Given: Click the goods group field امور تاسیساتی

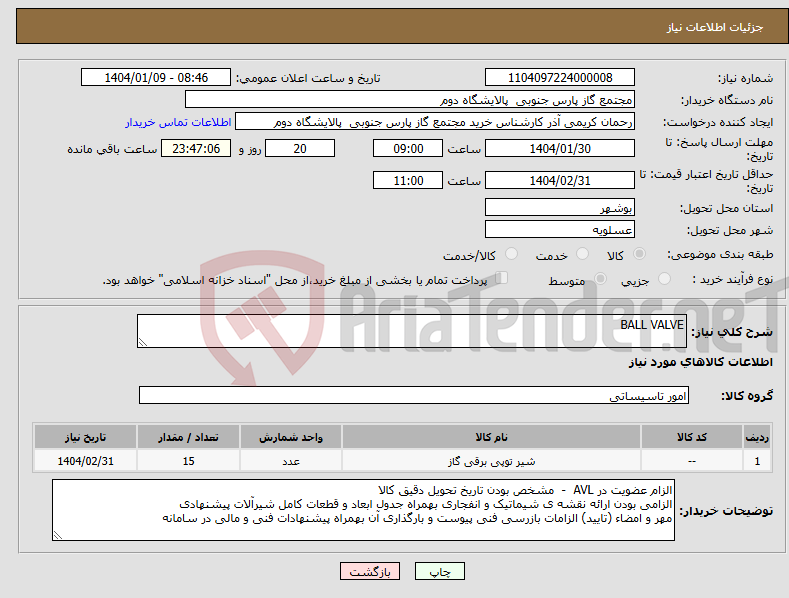Looking at the screenshot, I should click(414, 396).
